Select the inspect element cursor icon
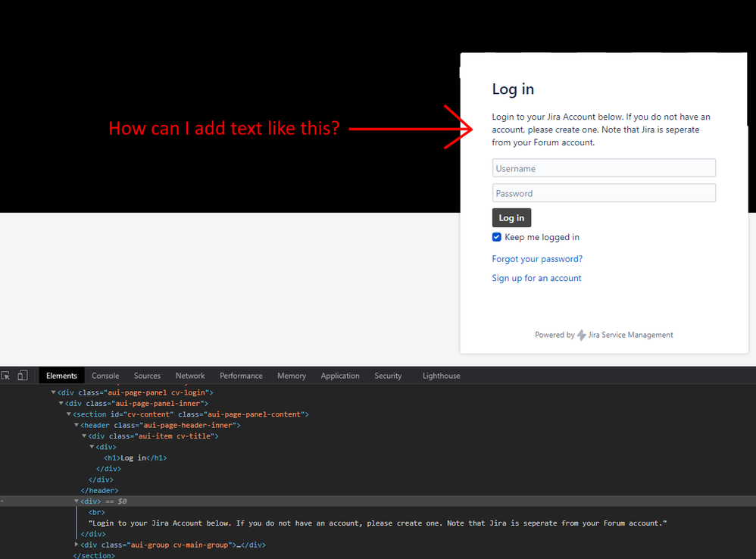Image resolution: width=756 pixels, height=559 pixels. point(6,375)
